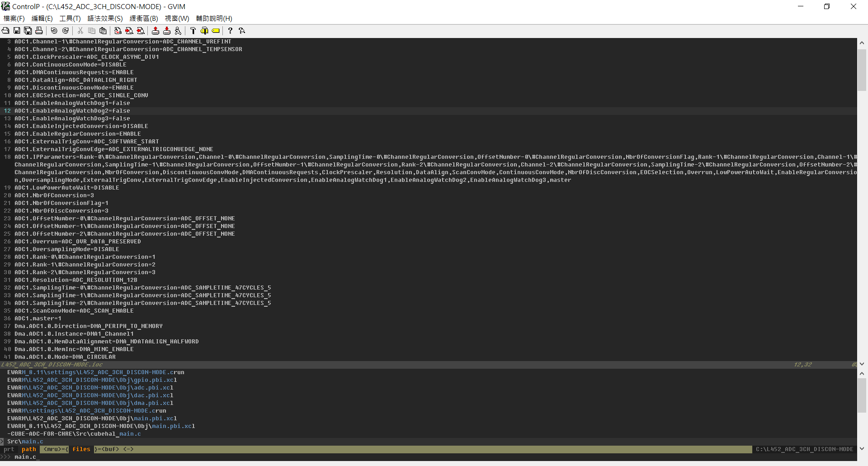Click the line ADC1.EnableAnalogWatchDog2=false
This screenshot has height=466, width=868.
click(x=72, y=111)
